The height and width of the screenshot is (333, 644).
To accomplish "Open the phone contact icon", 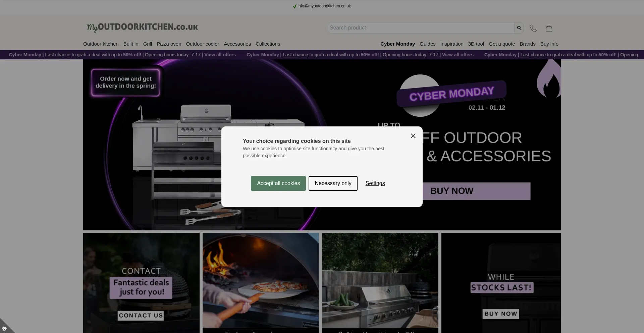I will pos(533,29).
